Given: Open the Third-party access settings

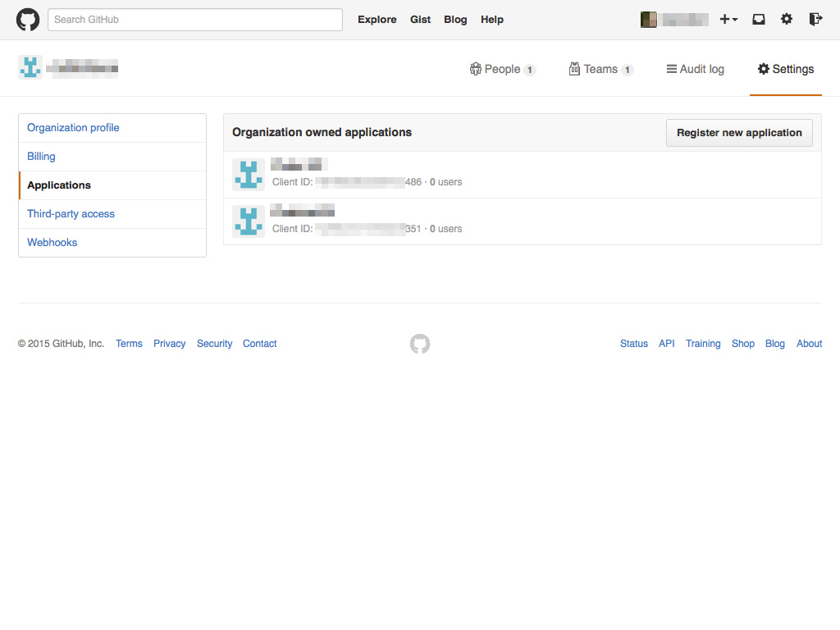Looking at the screenshot, I should tap(71, 213).
